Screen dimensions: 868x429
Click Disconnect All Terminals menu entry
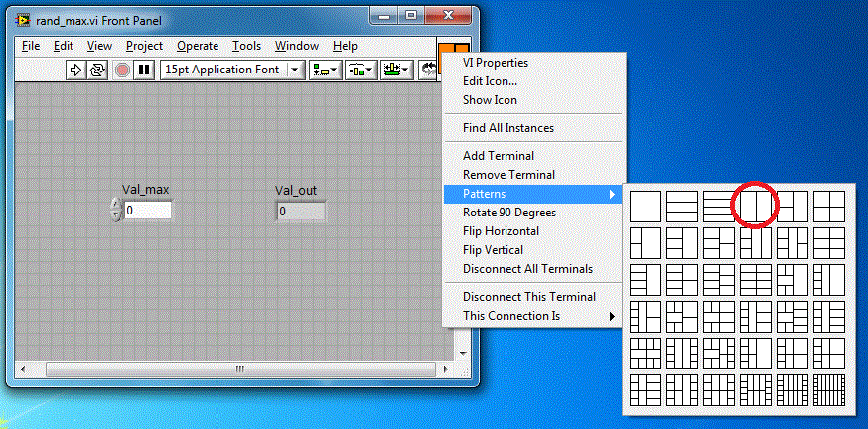pyautogui.click(x=527, y=269)
